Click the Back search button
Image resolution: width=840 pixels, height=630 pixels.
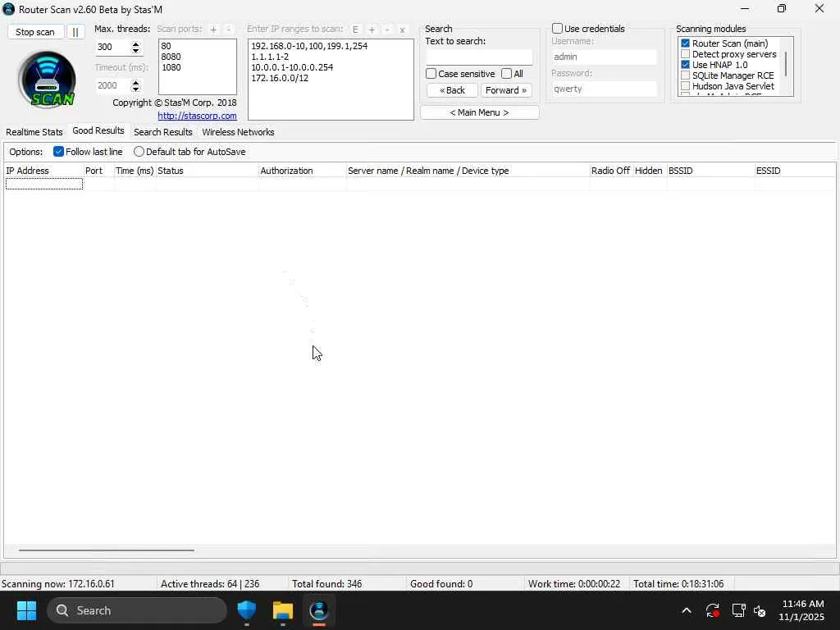[452, 90]
